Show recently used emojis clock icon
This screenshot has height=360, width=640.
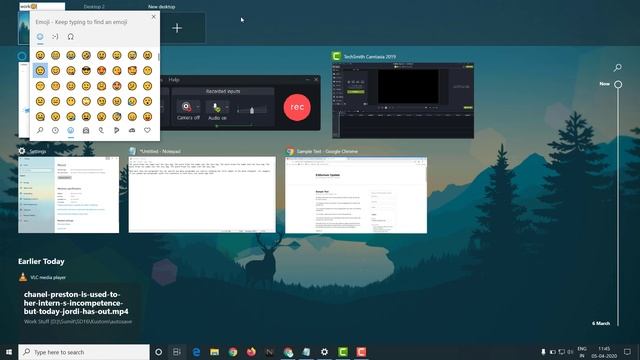[55, 130]
